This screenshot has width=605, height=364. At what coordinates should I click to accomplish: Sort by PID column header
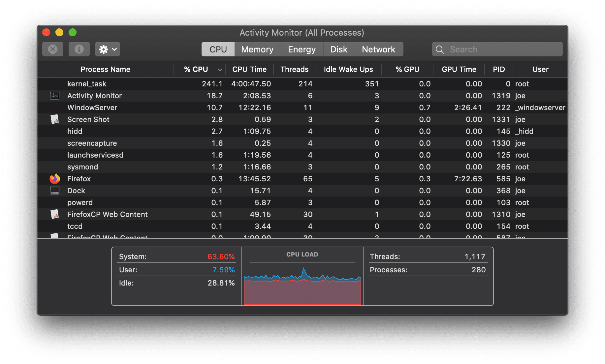point(499,70)
